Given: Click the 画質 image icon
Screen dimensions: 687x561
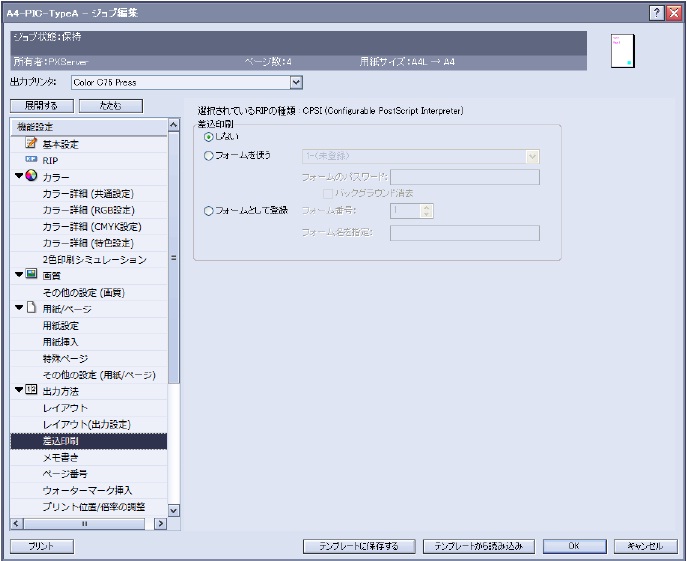Looking at the screenshot, I should click(31, 275).
